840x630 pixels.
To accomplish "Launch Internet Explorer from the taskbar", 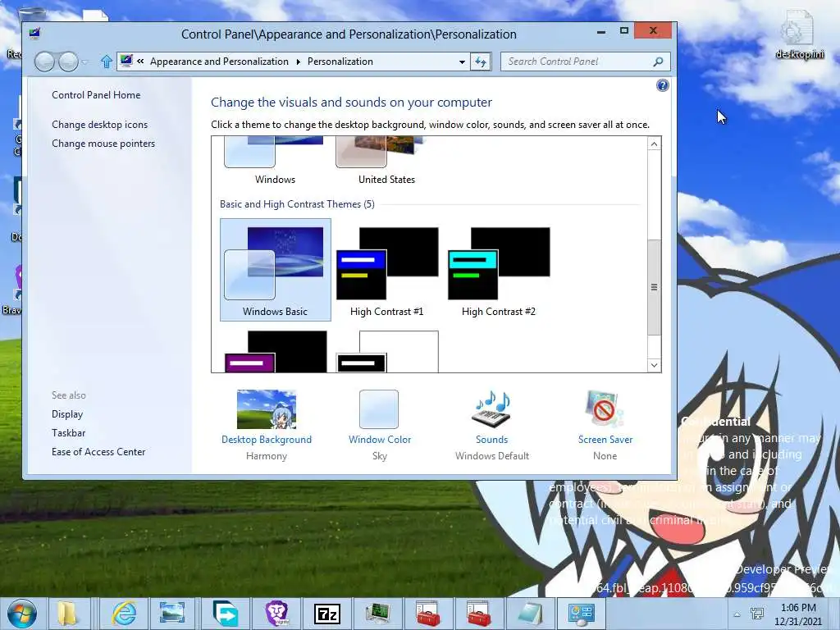I will [124, 614].
